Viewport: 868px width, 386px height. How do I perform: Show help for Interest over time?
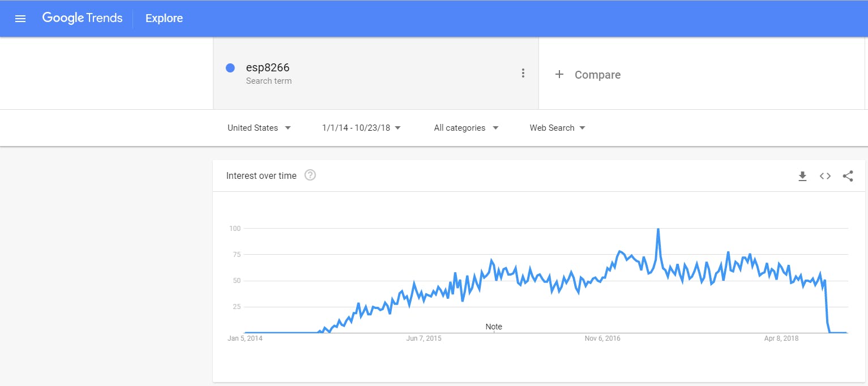(310, 175)
